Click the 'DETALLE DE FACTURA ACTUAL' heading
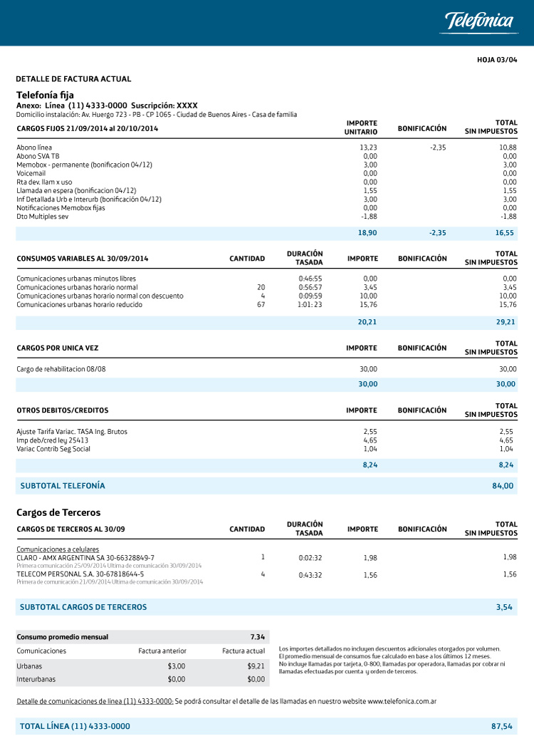This screenshot has width=534, height=756. (x=73, y=79)
